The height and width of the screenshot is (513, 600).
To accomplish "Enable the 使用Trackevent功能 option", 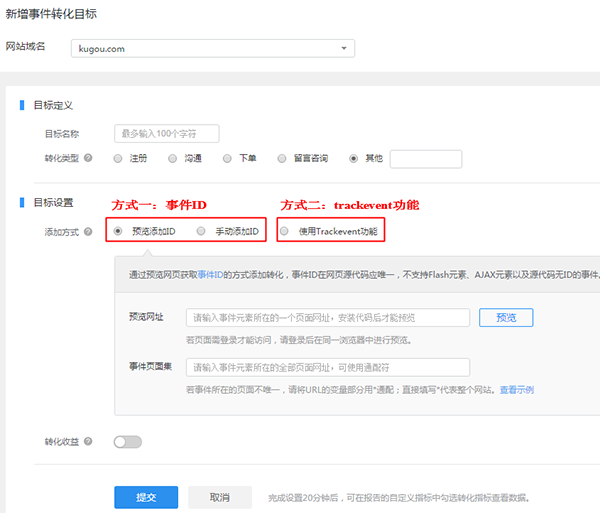I will [285, 231].
